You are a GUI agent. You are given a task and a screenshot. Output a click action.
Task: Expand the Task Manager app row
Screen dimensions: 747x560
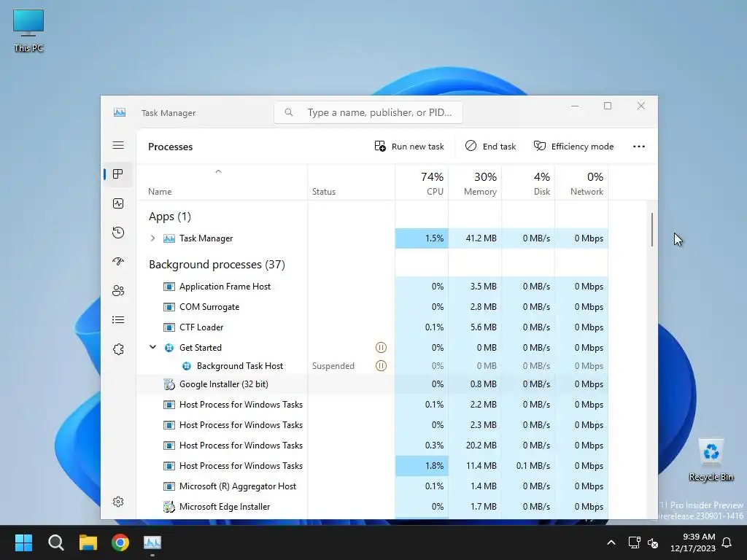(x=152, y=238)
